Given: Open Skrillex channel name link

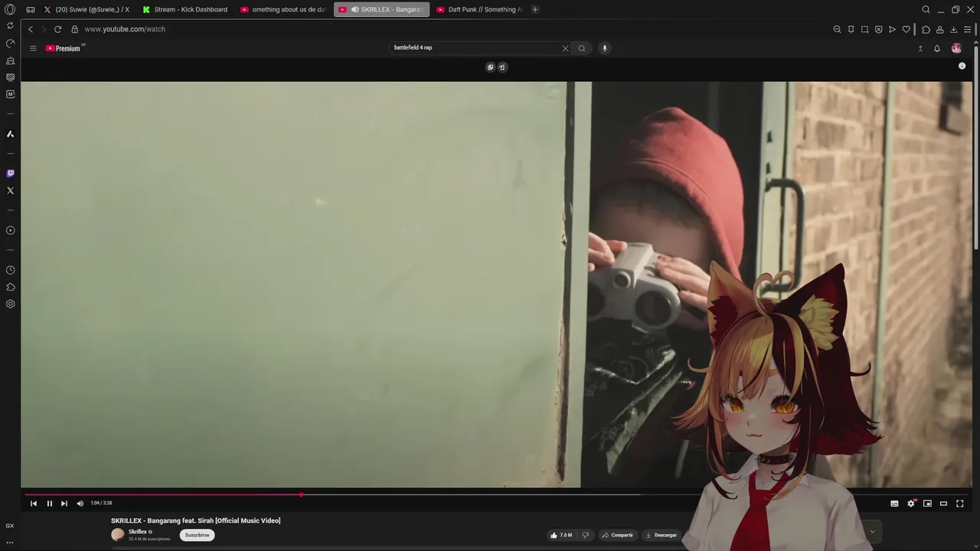Looking at the screenshot, I should (x=137, y=532).
